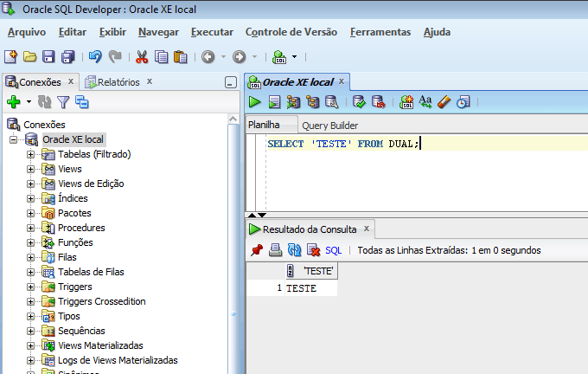
Task: Minimize the Conexões panel
Action: click(x=231, y=82)
